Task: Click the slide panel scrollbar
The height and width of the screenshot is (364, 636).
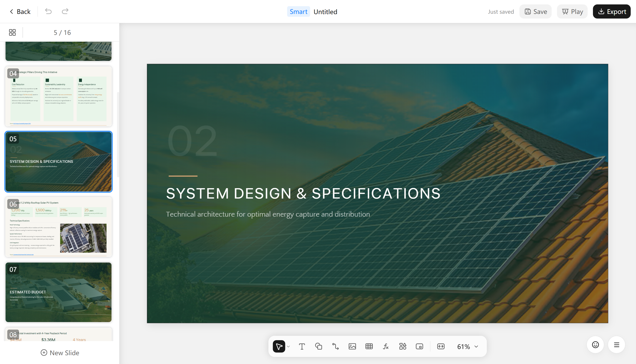Action: click(118, 135)
